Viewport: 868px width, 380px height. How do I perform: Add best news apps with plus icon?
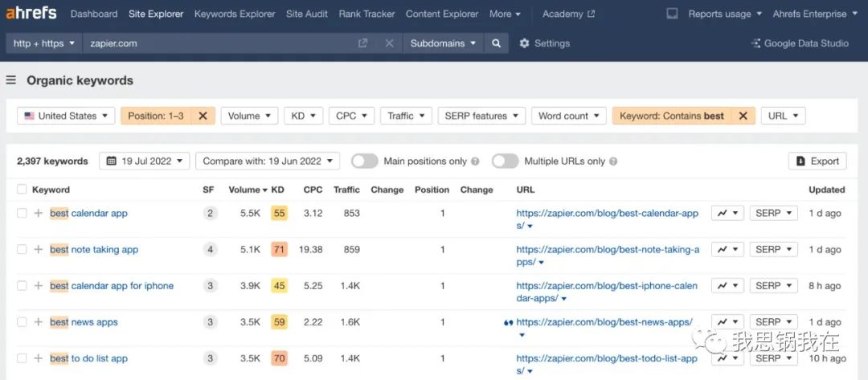click(x=39, y=322)
